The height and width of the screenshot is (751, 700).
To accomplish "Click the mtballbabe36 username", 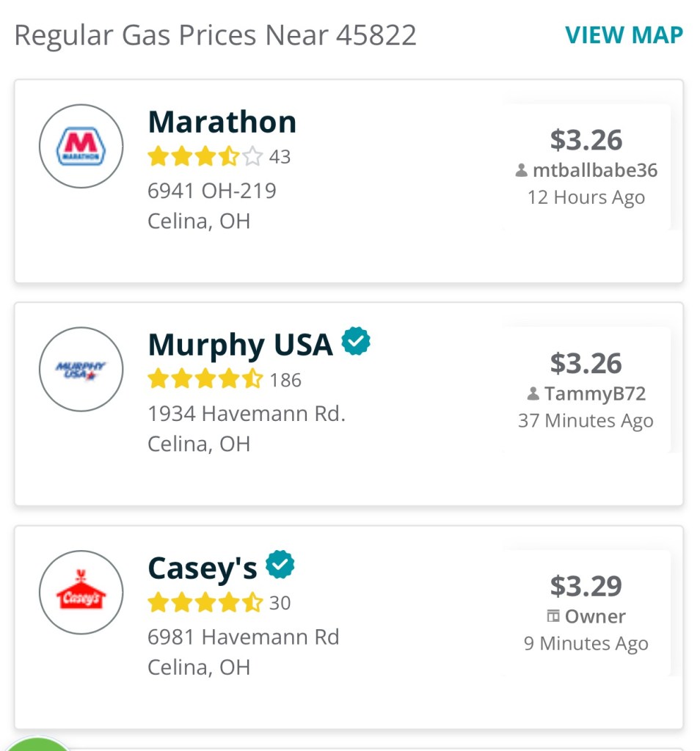I will click(594, 171).
